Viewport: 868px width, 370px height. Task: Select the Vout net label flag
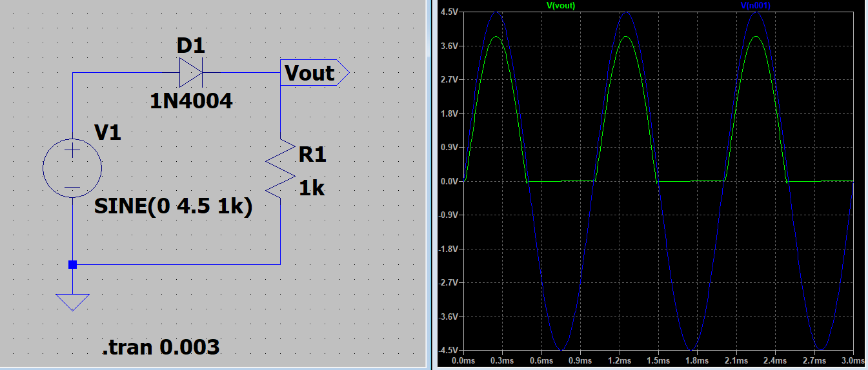[x=315, y=73]
